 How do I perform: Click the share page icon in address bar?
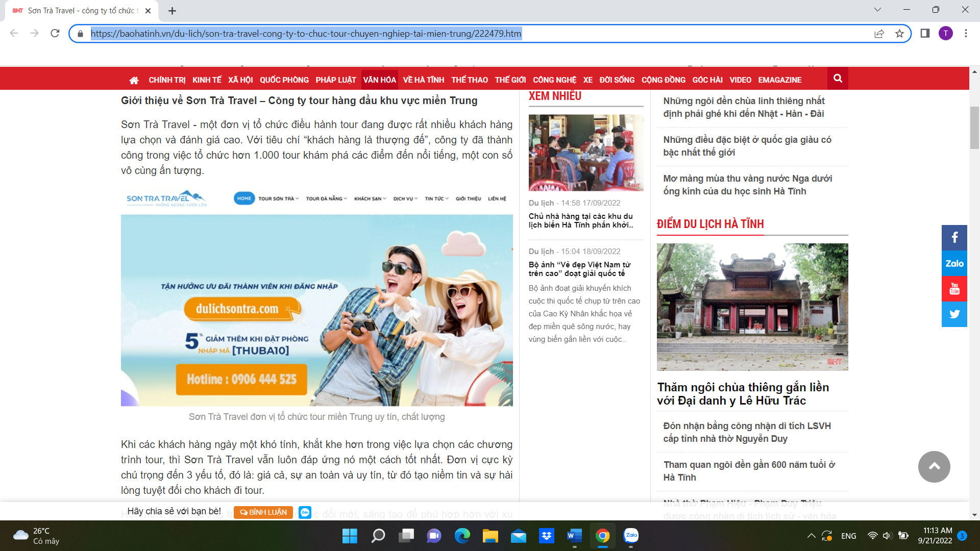coord(879,34)
